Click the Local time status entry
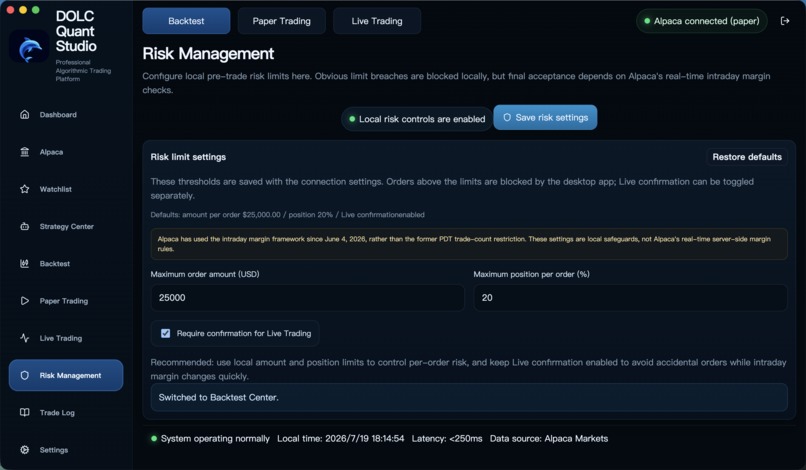 coord(340,439)
